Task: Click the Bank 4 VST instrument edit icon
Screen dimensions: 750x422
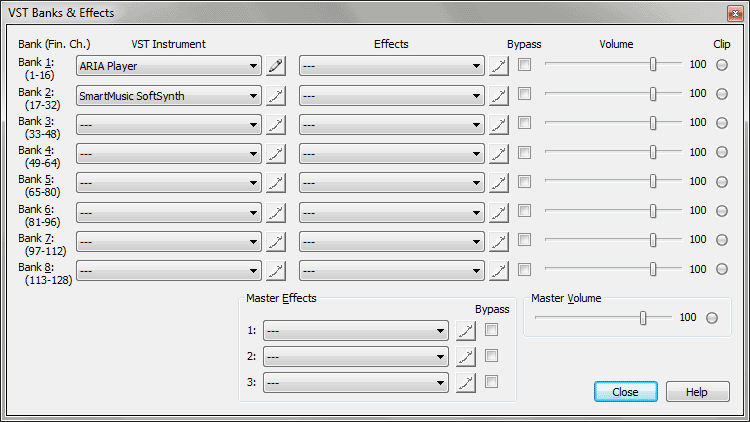Action: [276, 154]
